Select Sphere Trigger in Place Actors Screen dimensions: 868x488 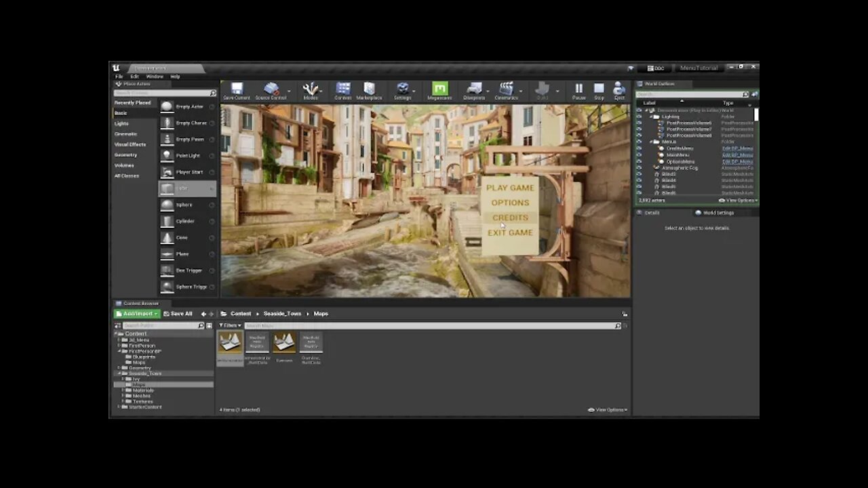pos(188,286)
